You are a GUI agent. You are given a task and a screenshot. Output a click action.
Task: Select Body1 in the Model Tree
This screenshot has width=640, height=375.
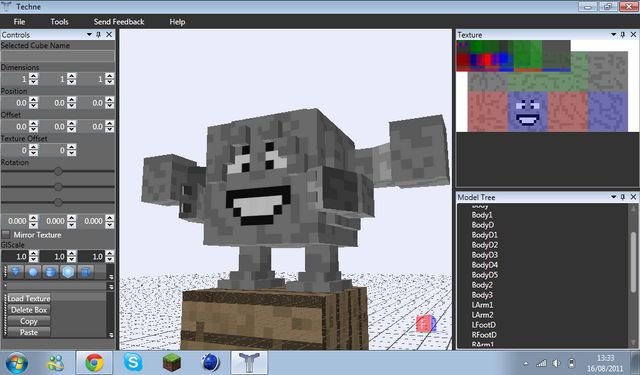pos(482,215)
